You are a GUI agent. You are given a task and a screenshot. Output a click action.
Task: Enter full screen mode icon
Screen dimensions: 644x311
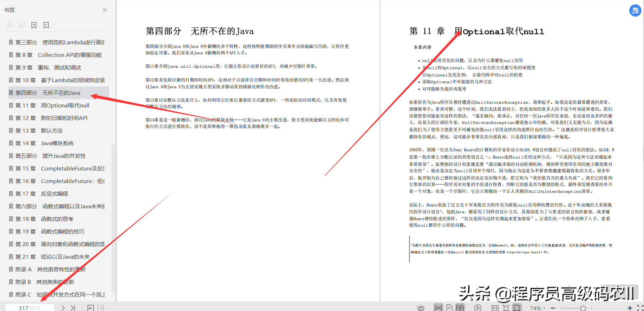640,308
